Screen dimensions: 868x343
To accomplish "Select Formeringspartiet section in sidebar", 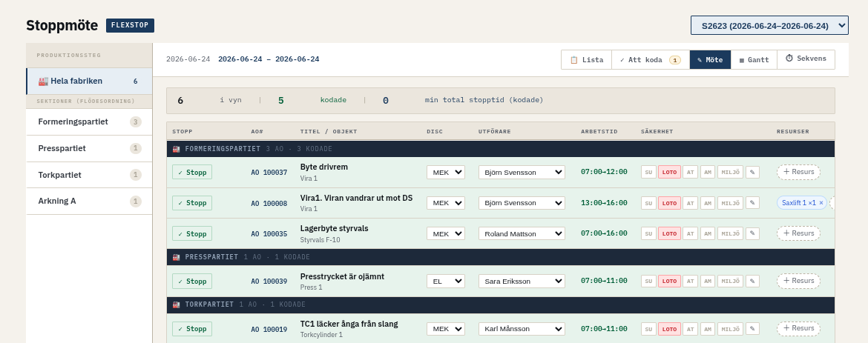I will point(89,121).
